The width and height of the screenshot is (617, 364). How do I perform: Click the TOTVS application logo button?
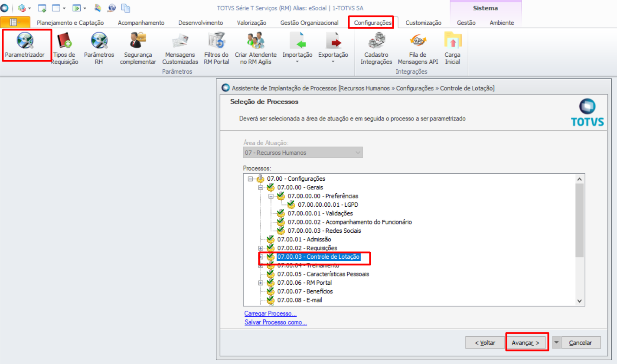(4, 8)
